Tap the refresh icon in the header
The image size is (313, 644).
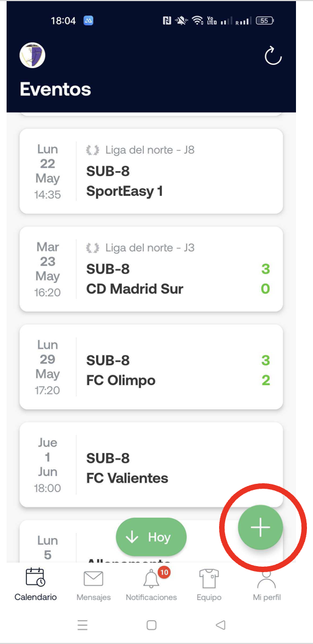[273, 56]
